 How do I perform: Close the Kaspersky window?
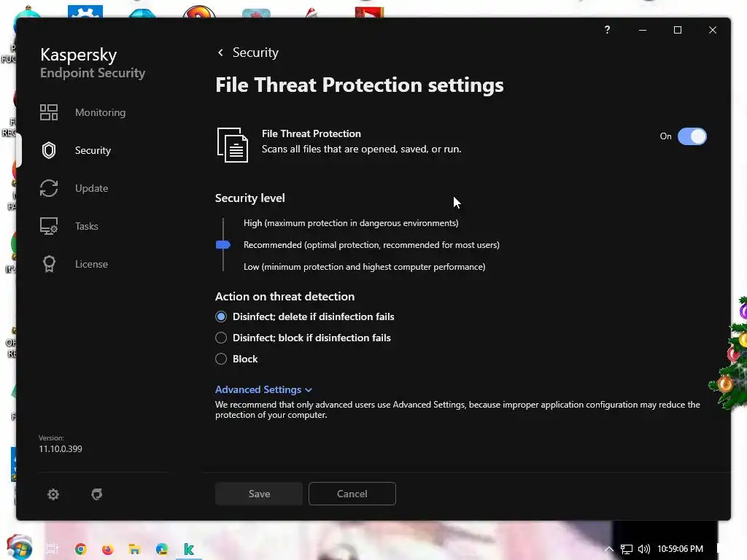pyautogui.click(x=713, y=30)
